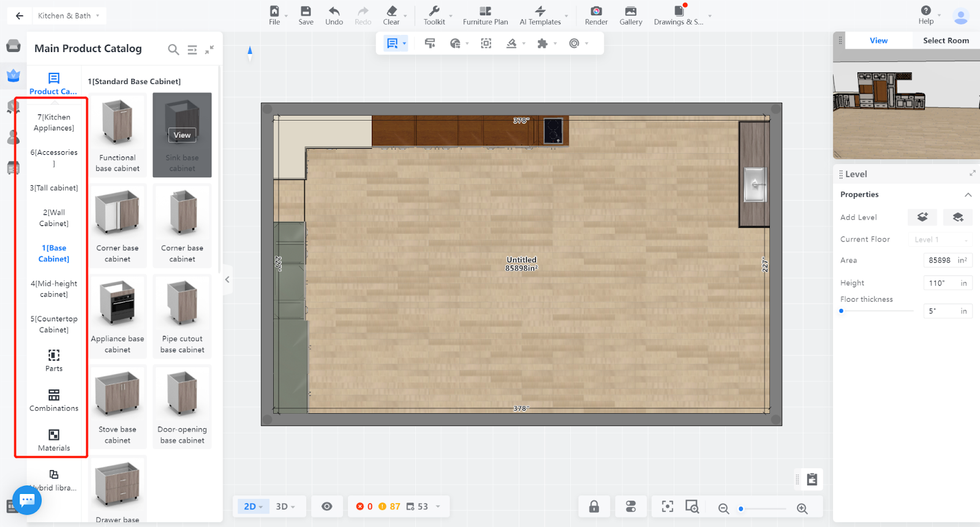Image resolution: width=980 pixels, height=527 pixels.
Task: Click the Render camera icon
Action: (x=596, y=12)
